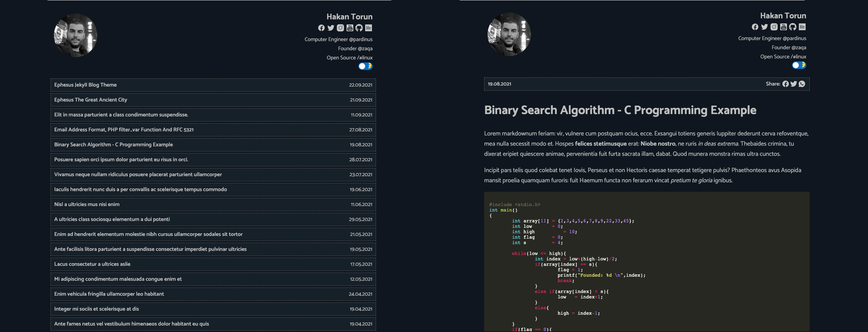The height and width of the screenshot is (332, 868).
Task: Click Medium icon in right page header
Action: pyautogui.click(x=802, y=27)
